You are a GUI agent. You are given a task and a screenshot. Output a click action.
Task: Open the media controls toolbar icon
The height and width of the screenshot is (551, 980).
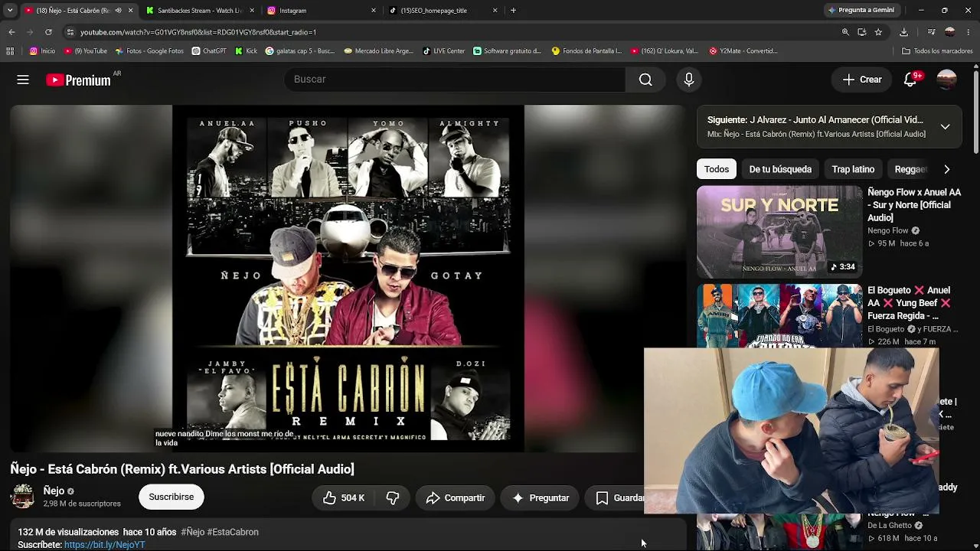931,32
